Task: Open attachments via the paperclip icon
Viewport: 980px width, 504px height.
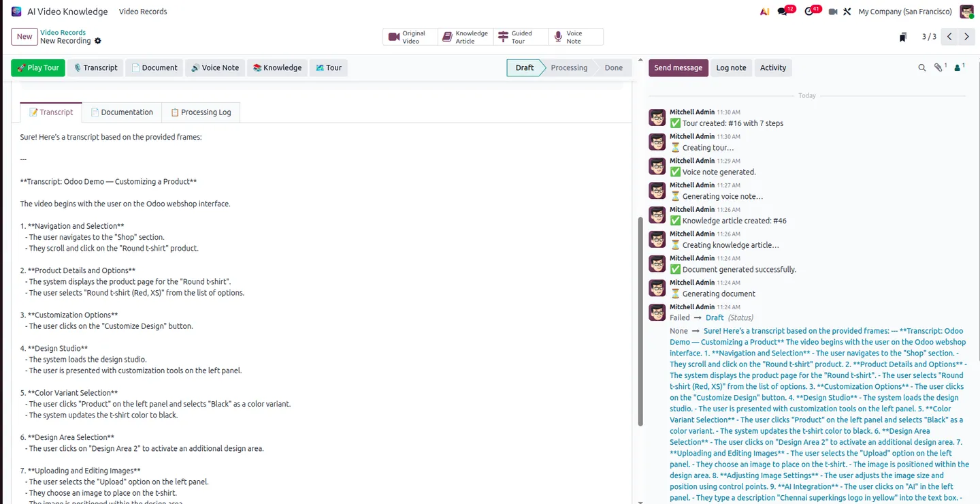Action: tap(940, 67)
